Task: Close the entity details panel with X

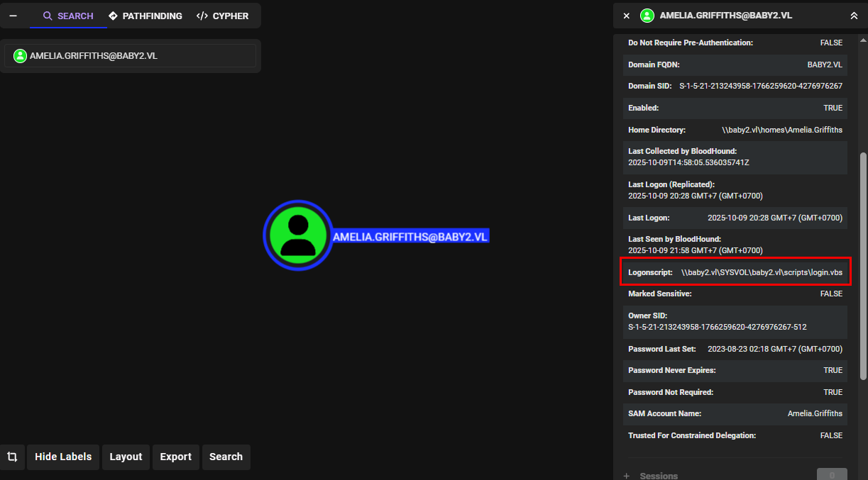Action: (x=626, y=16)
